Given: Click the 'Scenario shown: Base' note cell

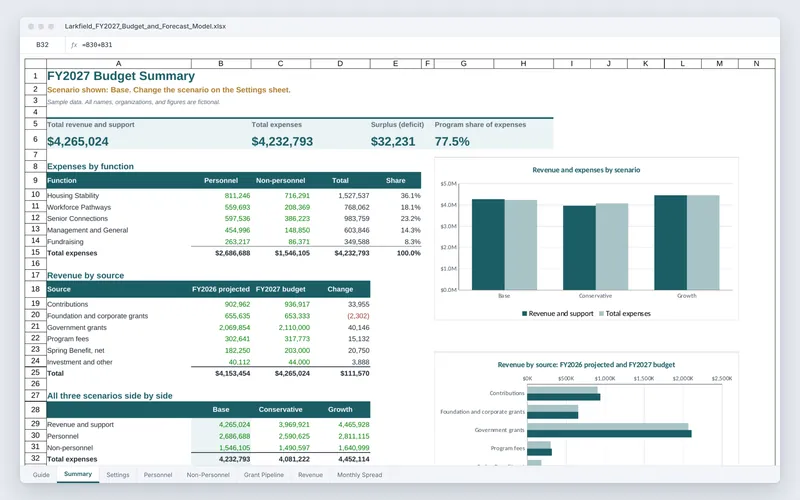Looking at the screenshot, I should click(168, 90).
